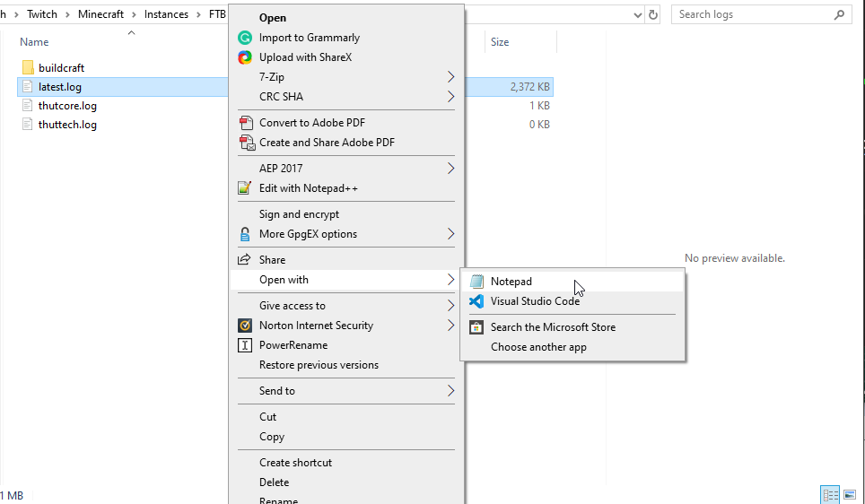The width and height of the screenshot is (865, 504).
Task: Click the Notepad app icon in submenu
Action: coord(476,282)
